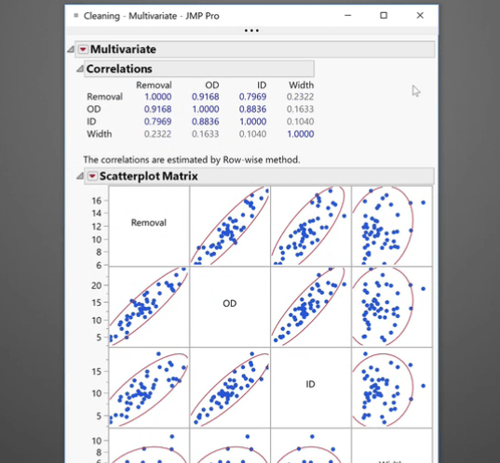Screen dimensions: 500x463
Task: Click the OD vs ID scatterplot, second row
Action: pos(311,307)
